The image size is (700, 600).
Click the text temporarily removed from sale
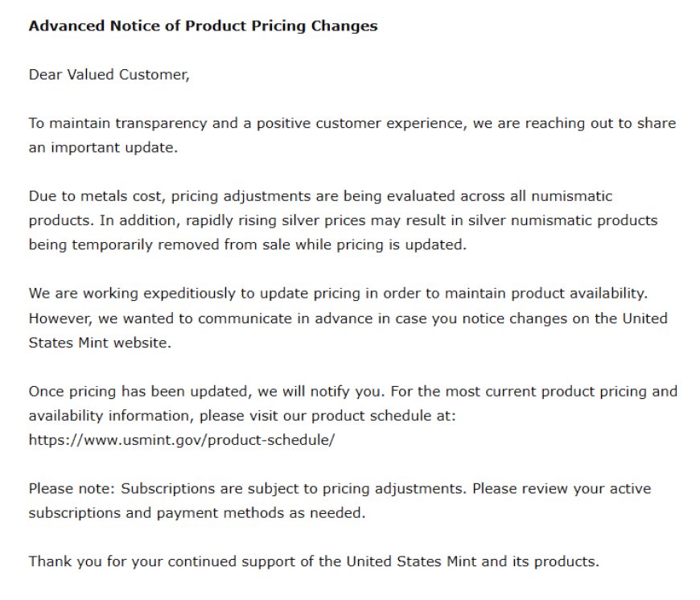coord(181,245)
